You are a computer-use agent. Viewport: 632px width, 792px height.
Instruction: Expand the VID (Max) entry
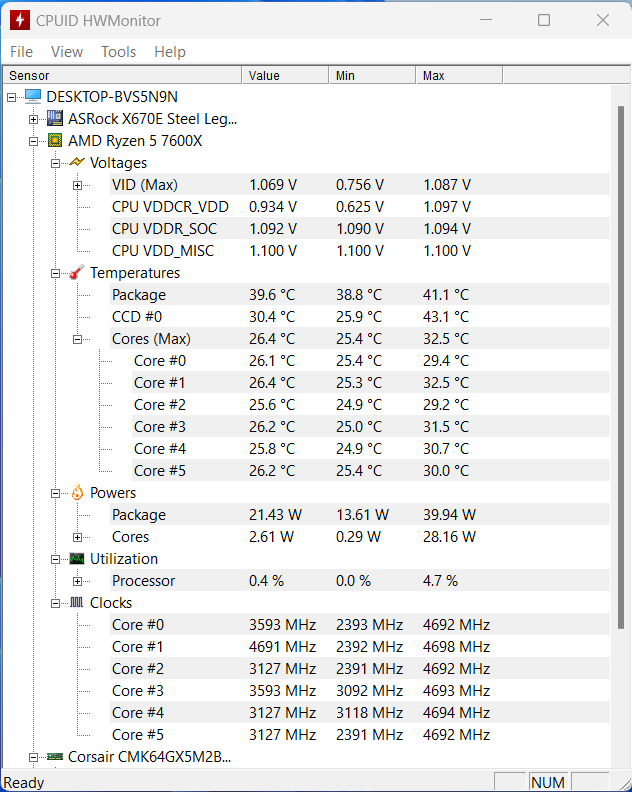77,185
